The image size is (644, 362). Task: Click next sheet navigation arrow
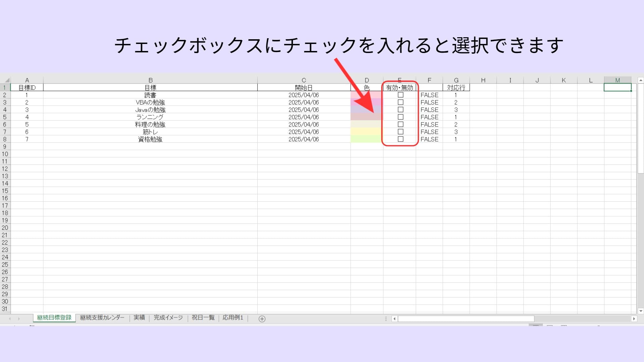(19, 319)
